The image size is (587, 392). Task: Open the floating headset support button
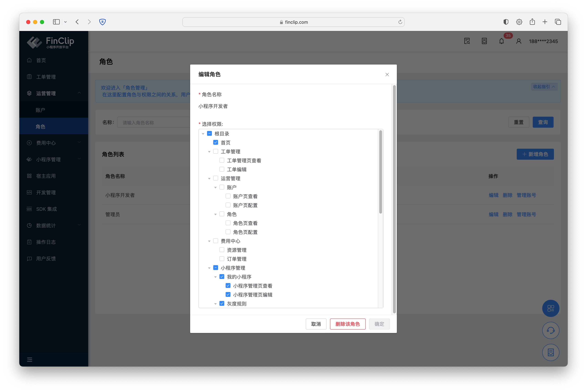point(550,330)
